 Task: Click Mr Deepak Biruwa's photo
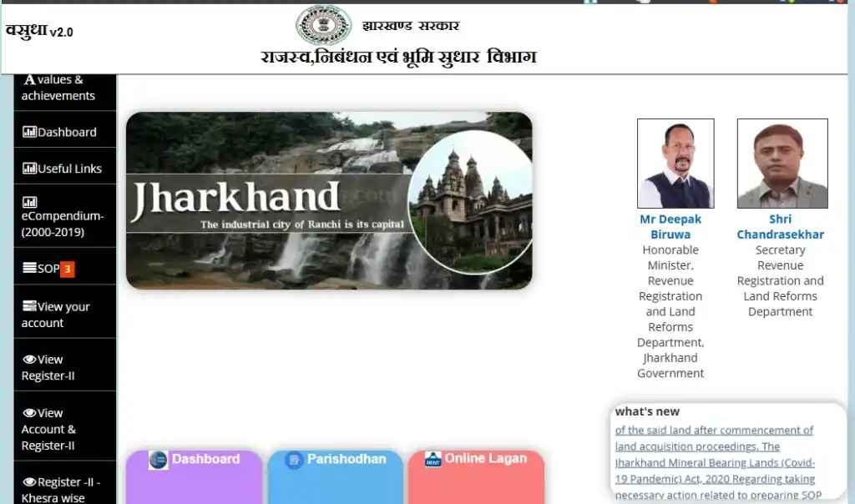[x=675, y=164]
